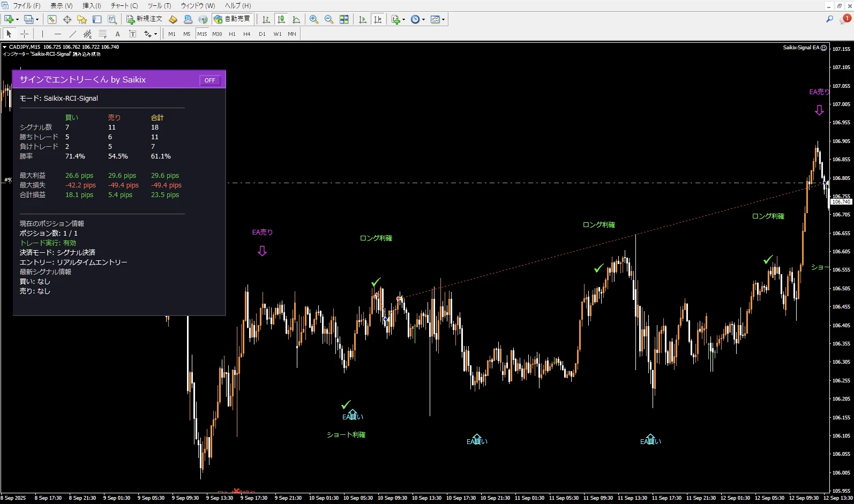This screenshot has width=854, height=504.
Task: Select the trendline drawing tool
Action: point(73,34)
